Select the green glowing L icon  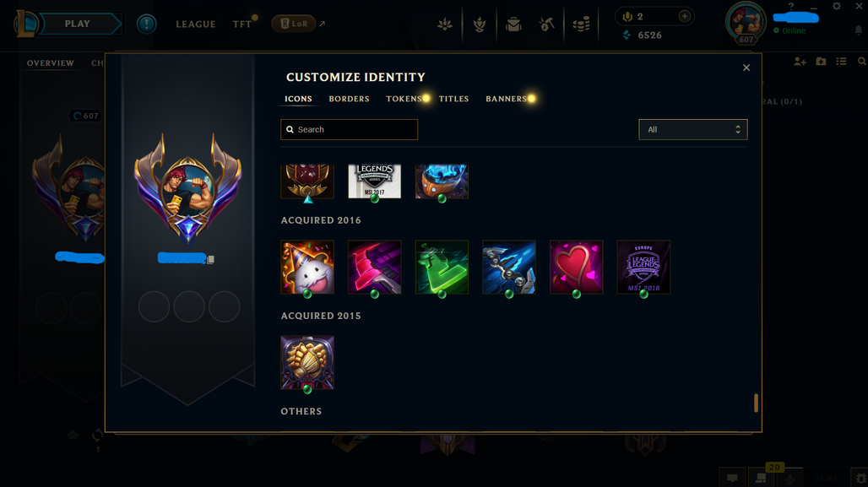[x=442, y=268]
